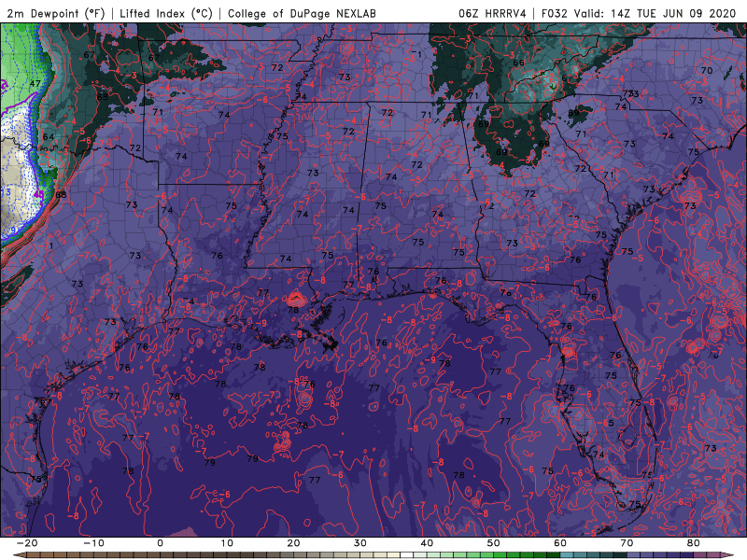
Task: Click the 50 label on the color scale
Action: [x=494, y=543]
